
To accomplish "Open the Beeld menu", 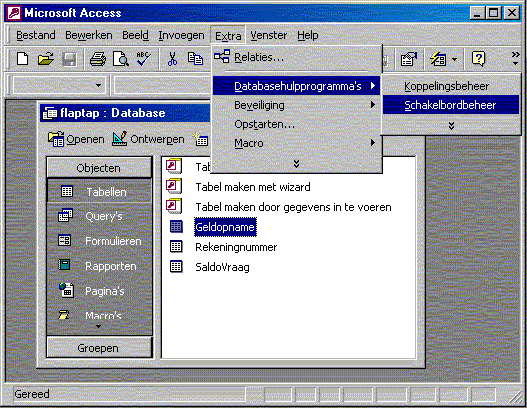I will tap(135, 35).
